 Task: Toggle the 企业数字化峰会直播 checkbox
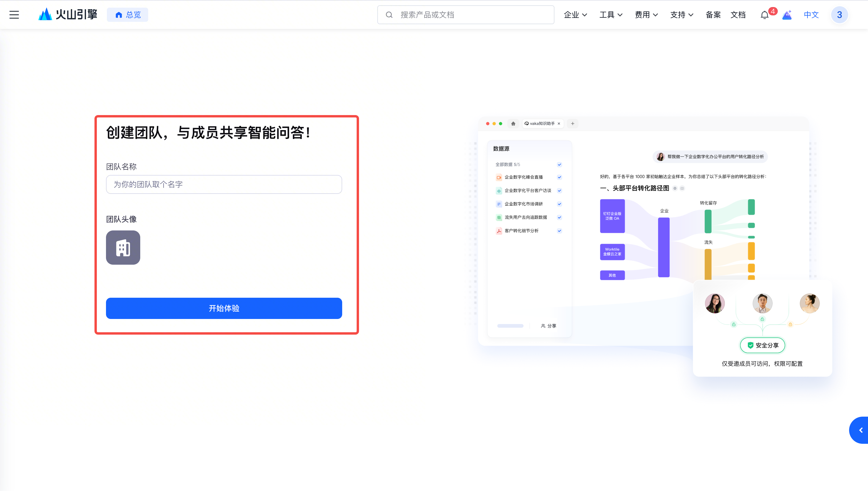click(559, 177)
